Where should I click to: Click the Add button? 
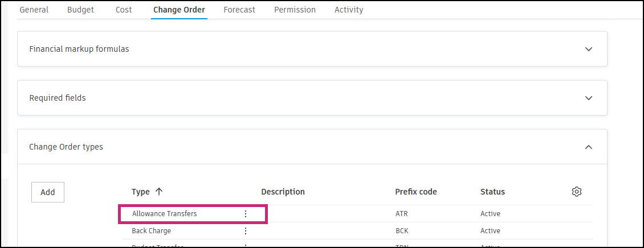(48, 192)
